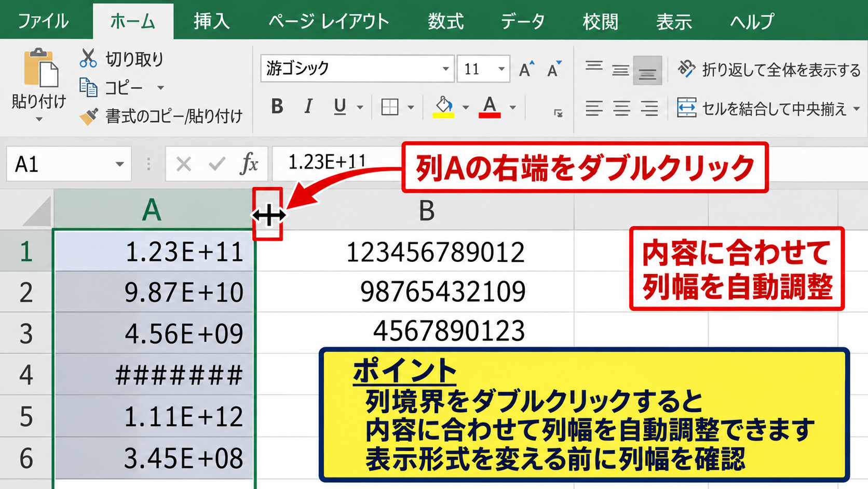Screen dimensions: 868x489
Task: Align text to top of cell
Action: (594, 67)
